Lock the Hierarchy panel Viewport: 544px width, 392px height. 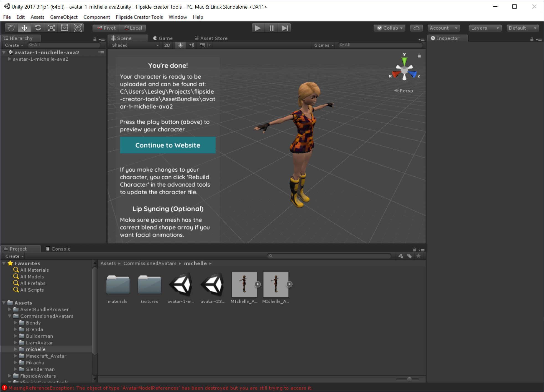[x=95, y=39]
